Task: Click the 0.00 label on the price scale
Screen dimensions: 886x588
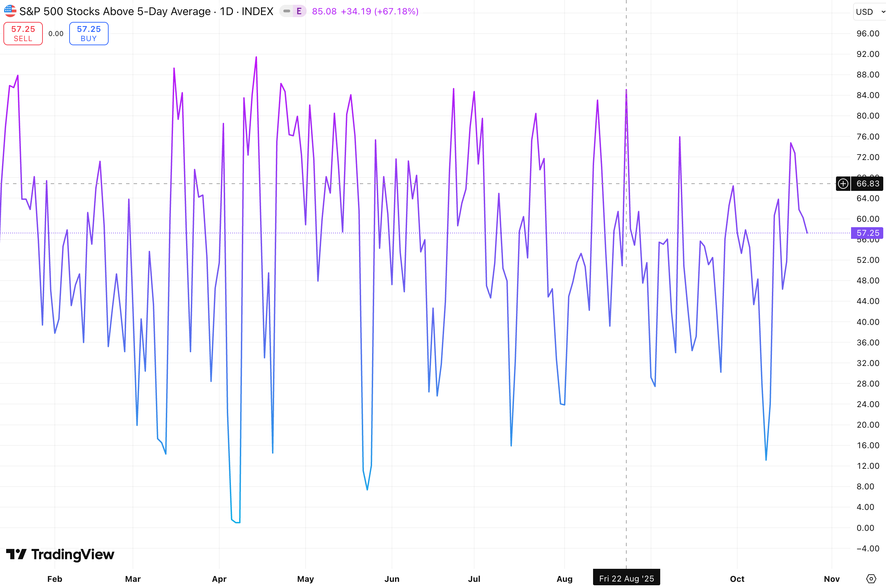Action: pyautogui.click(x=865, y=528)
